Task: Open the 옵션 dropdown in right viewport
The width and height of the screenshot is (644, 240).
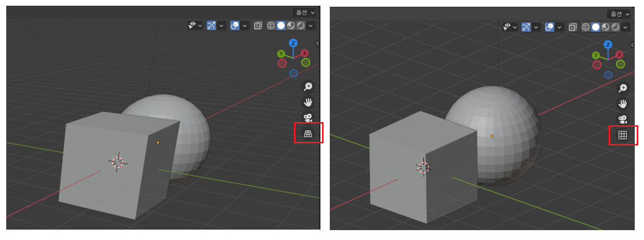Action: click(619, 14)
